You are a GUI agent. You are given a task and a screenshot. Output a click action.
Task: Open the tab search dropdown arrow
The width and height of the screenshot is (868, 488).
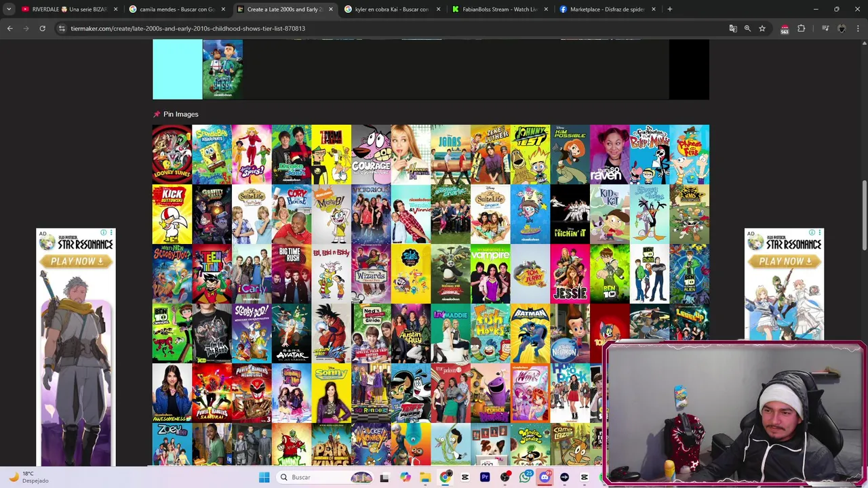[x=9, y=9]
